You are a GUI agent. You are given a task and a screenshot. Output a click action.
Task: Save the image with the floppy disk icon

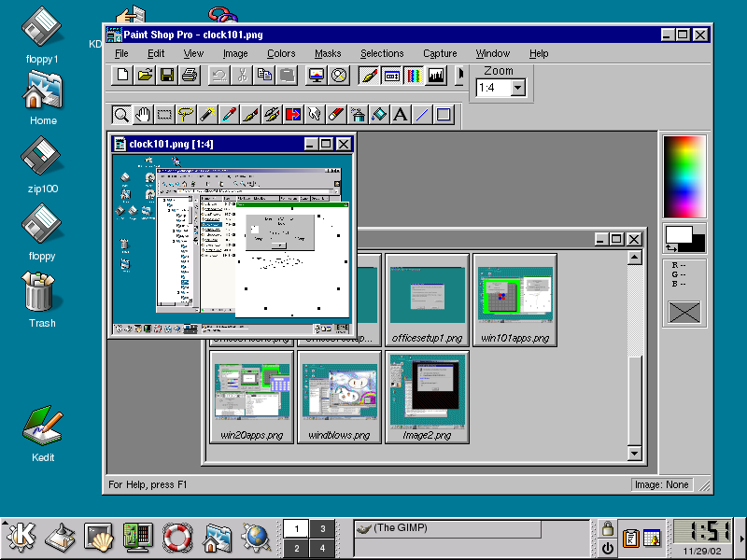[x=167, y=76]
